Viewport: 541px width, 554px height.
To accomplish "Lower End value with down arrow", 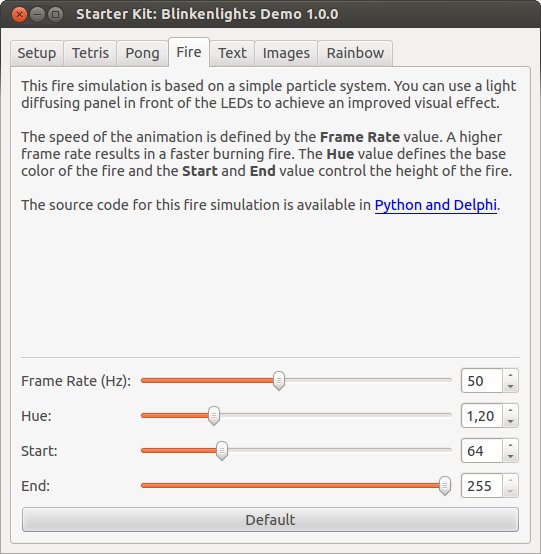I will pos(510,491).
